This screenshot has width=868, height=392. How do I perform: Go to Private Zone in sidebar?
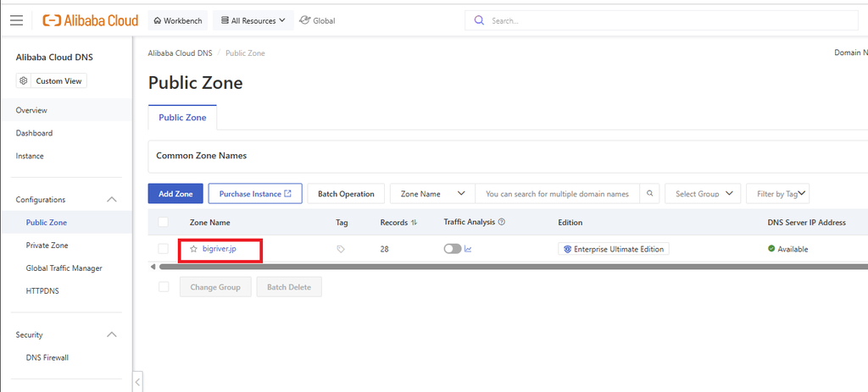[47, 246]
